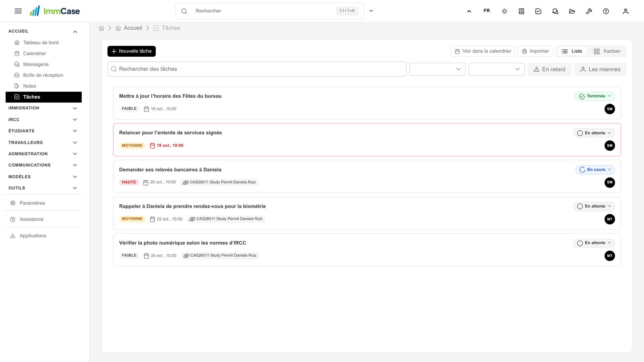
Task: Open the notes document icon in header
Action: [521, 11]
